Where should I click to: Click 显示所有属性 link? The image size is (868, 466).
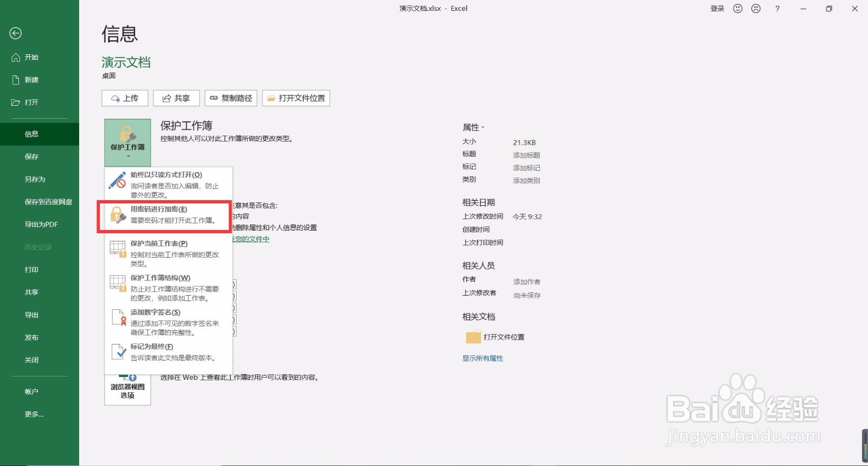(x=483, y=359)
